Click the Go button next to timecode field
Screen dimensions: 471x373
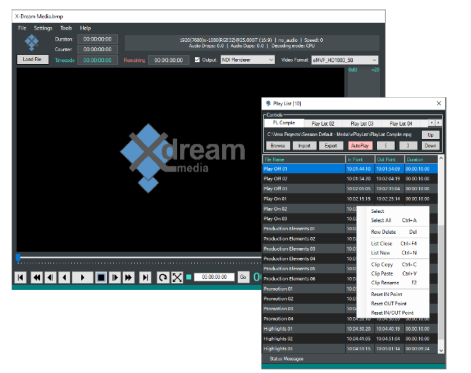(243, 277)
